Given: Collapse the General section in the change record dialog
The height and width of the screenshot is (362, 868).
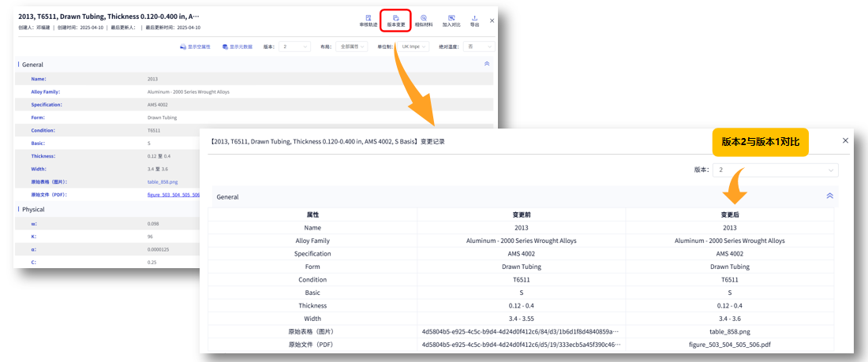Looking at the screenshot, I should tap(829, 196).
